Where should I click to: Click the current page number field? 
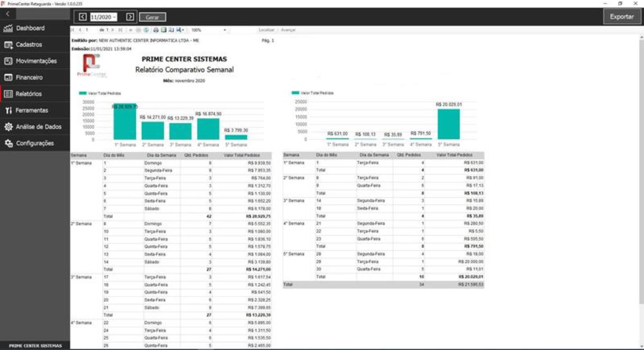pyautogui.click(x=91, y=30)
